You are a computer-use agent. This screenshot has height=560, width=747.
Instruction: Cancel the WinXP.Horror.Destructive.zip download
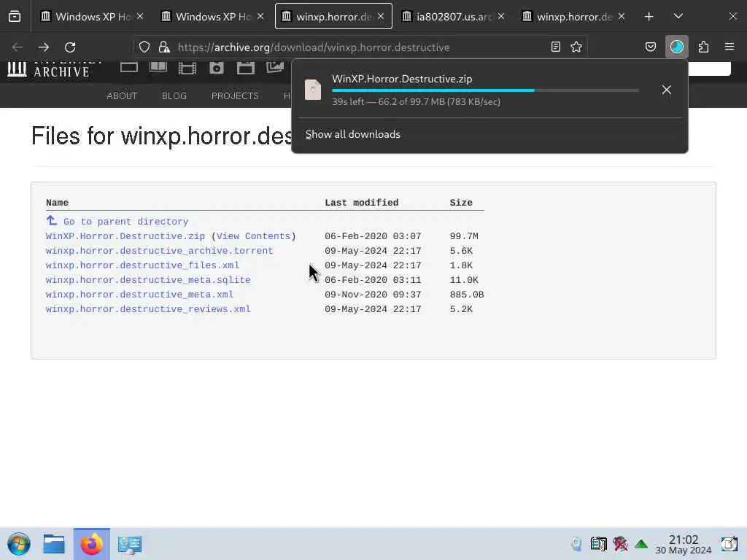[667, 90]
